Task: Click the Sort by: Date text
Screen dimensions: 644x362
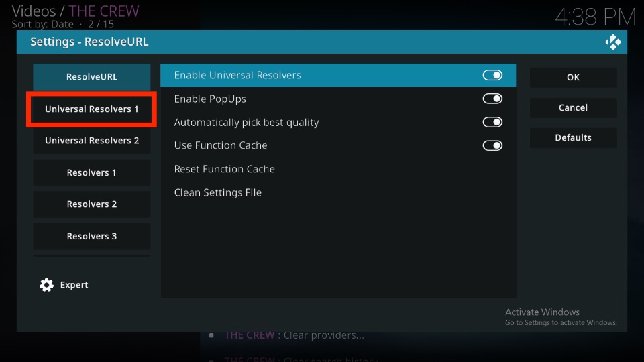Action: pyautogui.click(x=43, y=24)
